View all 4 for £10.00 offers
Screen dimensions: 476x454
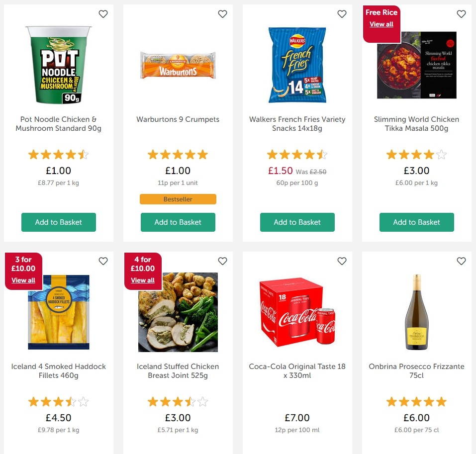click(x=142, y=280)
